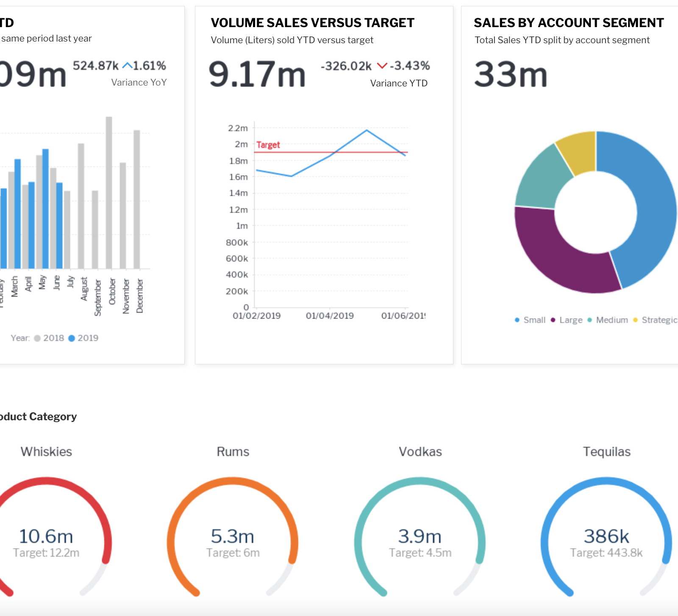Image resolution: width=678 pixels, height=616 pixels.
Task: Click the blue up-arrow variance YoY icon
Action: (127, 66)
